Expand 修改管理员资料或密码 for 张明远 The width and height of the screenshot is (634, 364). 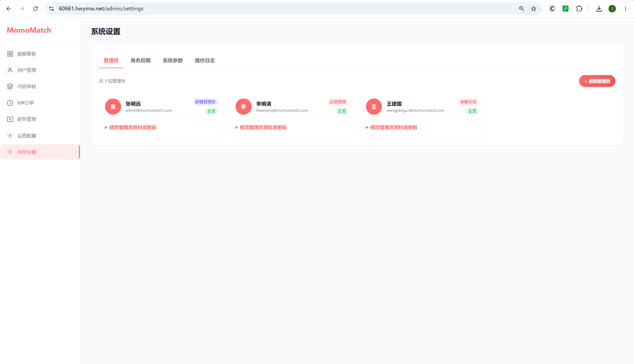[130, 128]
